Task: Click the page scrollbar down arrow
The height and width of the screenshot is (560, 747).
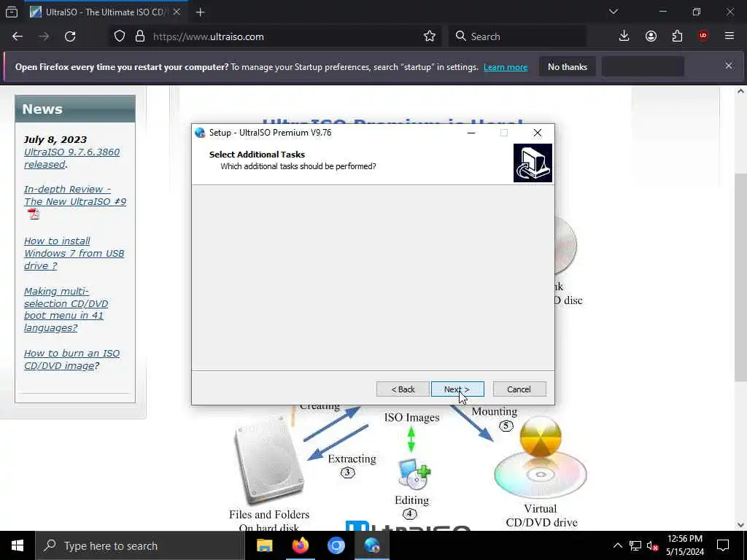Action: [740, 525]
